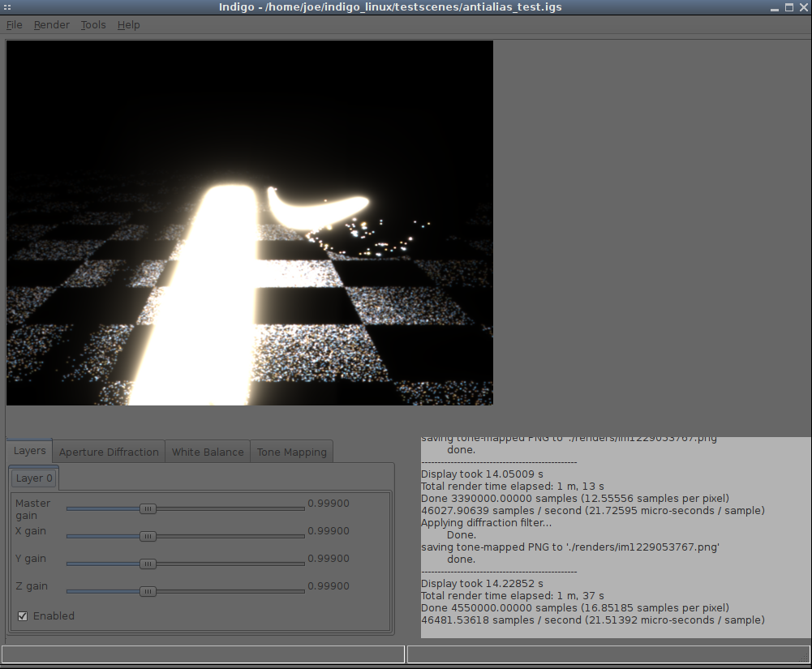Minimize the Indigo window
This screenshot has height=669, width=812.
(774, 7)
